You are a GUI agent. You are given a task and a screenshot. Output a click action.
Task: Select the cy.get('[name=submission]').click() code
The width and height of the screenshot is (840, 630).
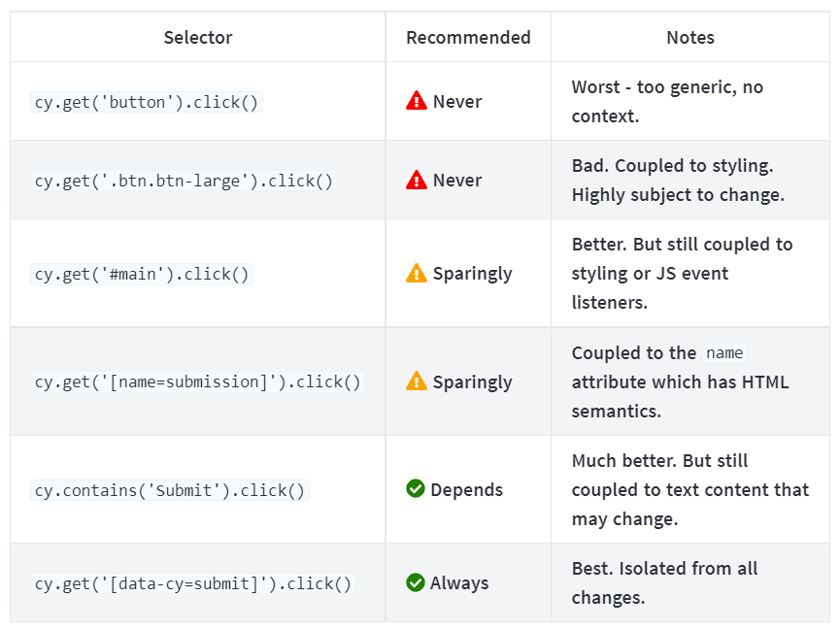(197, 381)
